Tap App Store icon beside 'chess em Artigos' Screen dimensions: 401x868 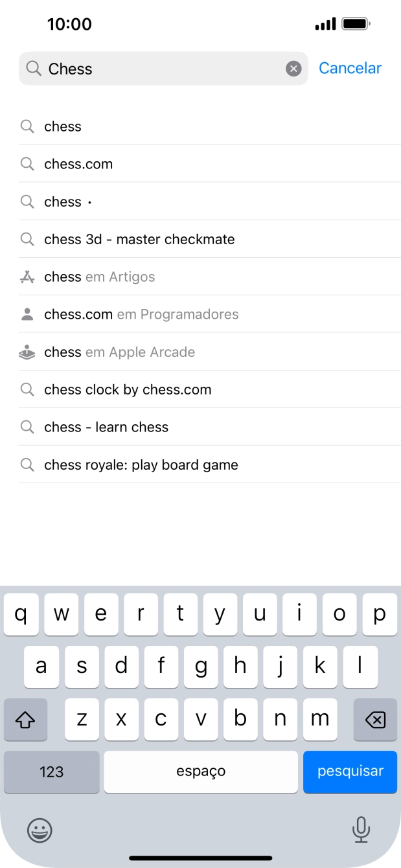[x=27, y=277]
